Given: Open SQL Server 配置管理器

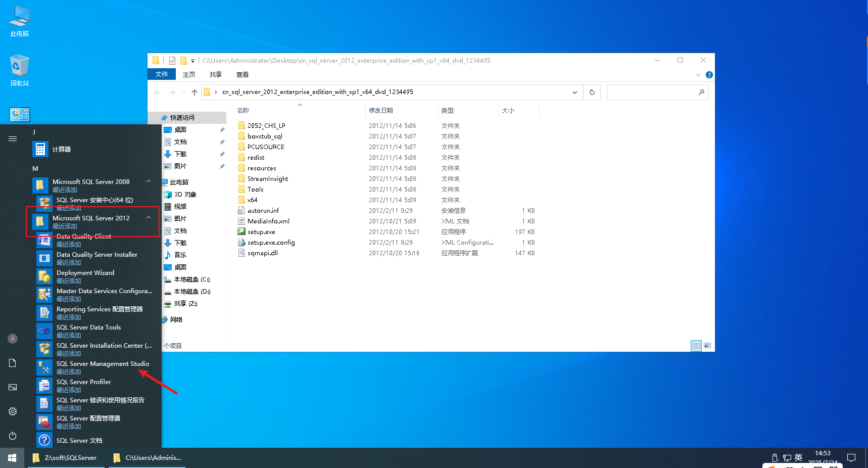Looking at the screenshot, I should coord(93,422).
